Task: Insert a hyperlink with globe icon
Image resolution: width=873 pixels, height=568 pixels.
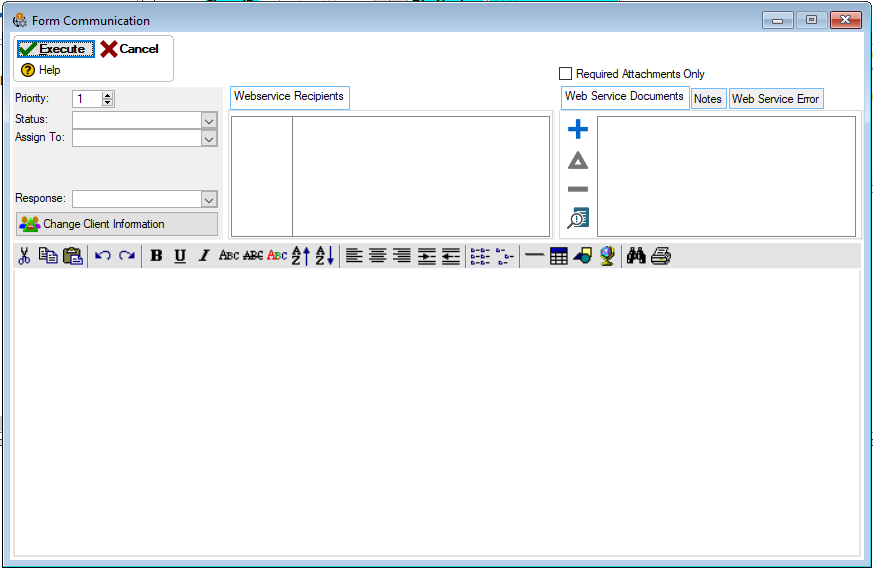Action: [x=607, y=256]
